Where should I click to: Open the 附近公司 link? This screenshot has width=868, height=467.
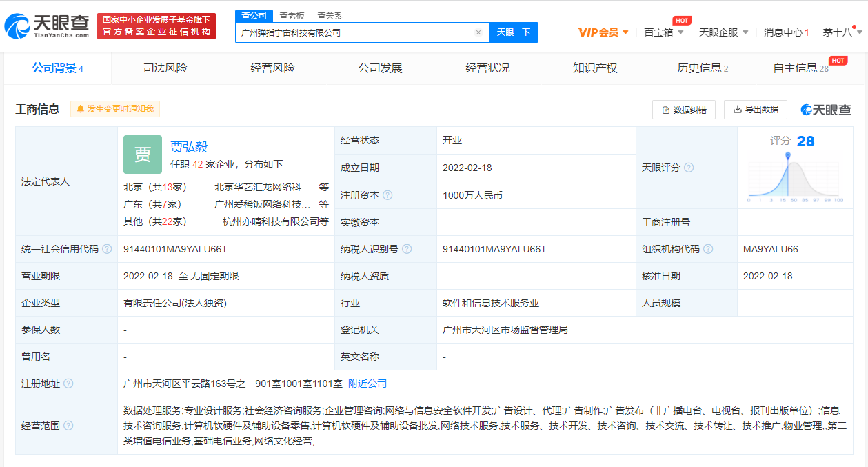(367, 384)
